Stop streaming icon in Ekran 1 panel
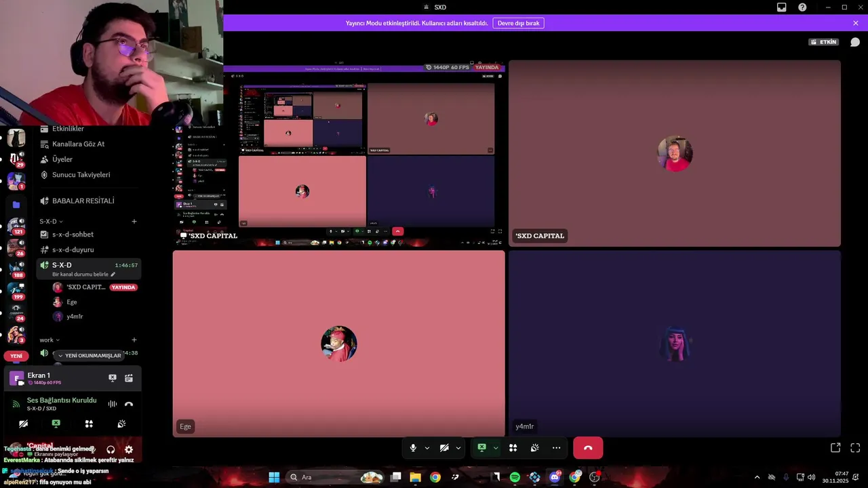868x488 pixels. tap(113, 378)
